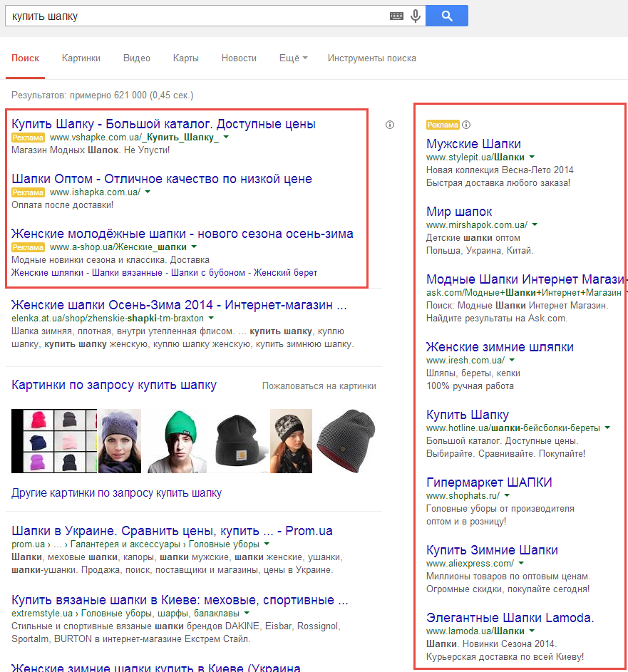Expand dropdown arrow next to www.hotline.ua URL
Image resolution: width=628 pixels, height=672 pixels.
click(x=607, y=428)
